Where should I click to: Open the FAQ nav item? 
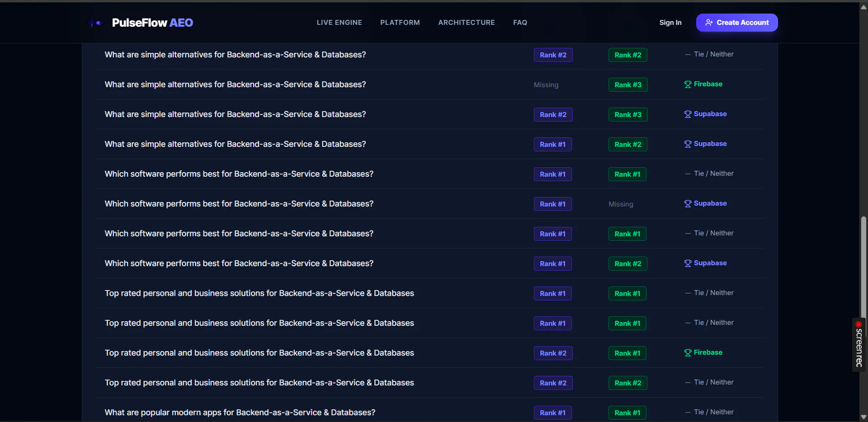coord(520,23)
